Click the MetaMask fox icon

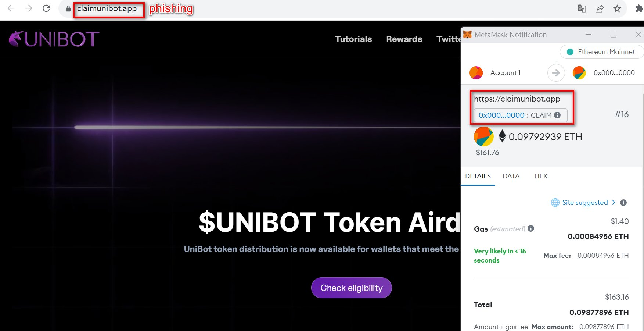[x=467, y=35]
